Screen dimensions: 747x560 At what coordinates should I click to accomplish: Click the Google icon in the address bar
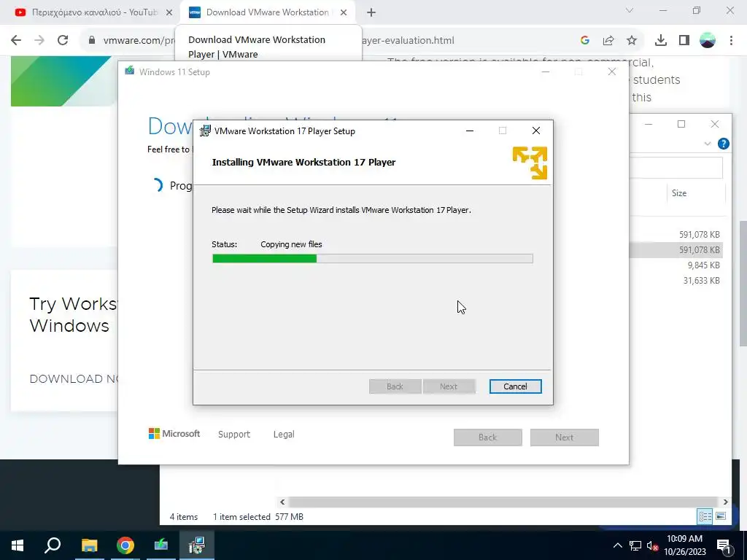(585, 41)
